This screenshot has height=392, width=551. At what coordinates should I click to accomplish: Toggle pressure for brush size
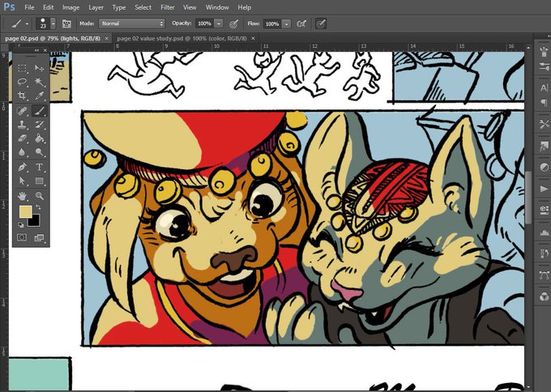(x=321, y=23)
